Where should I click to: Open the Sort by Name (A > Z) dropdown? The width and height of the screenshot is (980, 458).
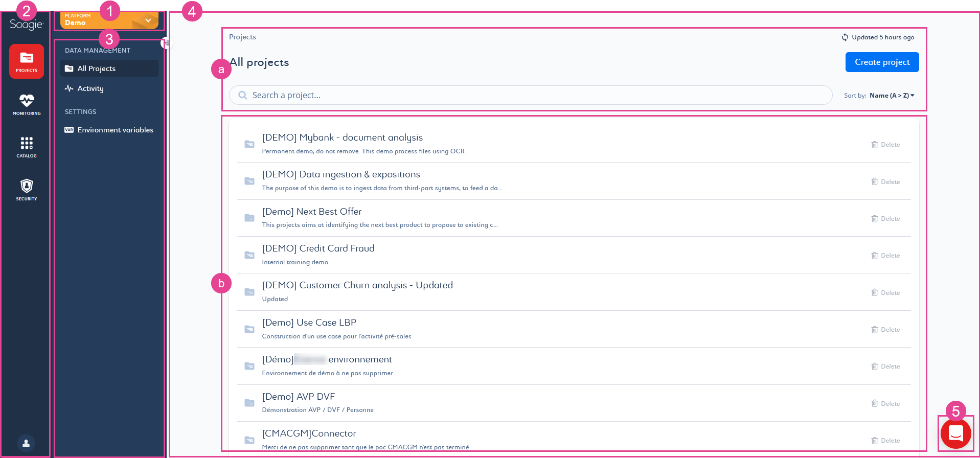pyautogui.click(x=892, y=96)
